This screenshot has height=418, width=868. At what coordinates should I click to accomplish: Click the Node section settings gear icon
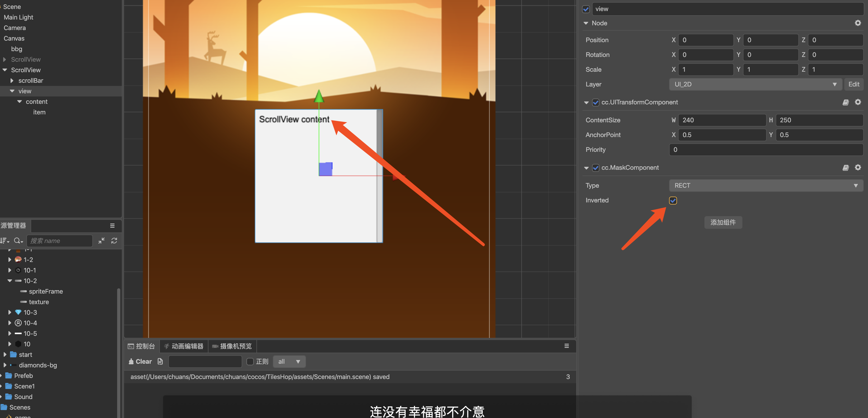tap(857, 23)
